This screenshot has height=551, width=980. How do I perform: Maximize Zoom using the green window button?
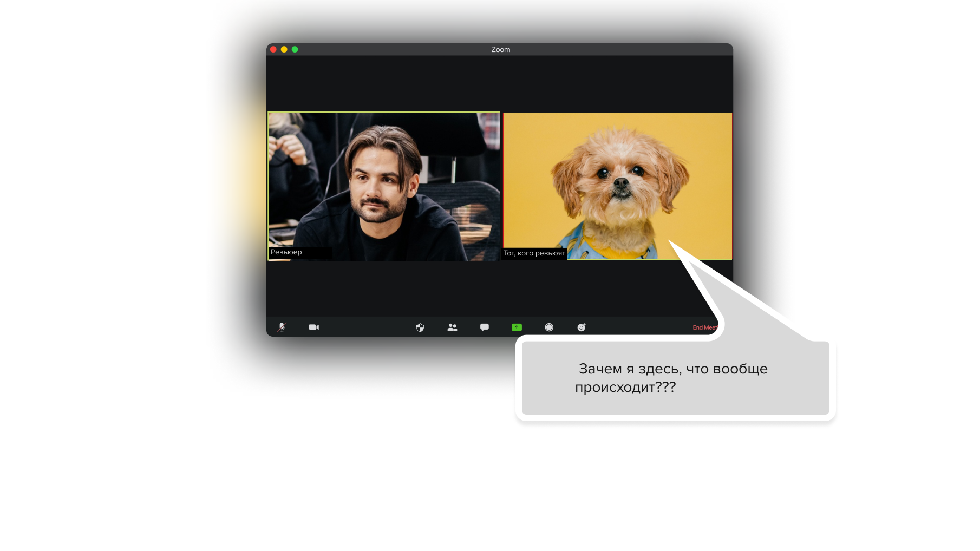coord(295,50)
